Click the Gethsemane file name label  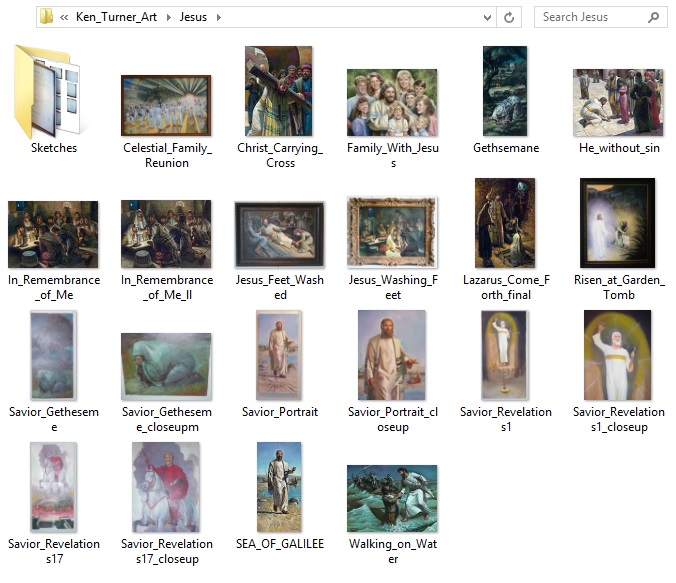[x=506, y=148]
